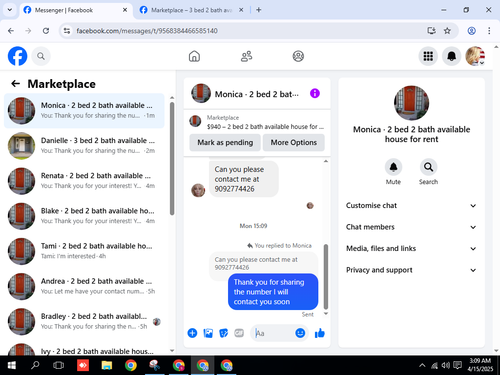Viewport: 500px width, 375px height.
Task: Open the Bradley conversation
Action: coord(84,321)
